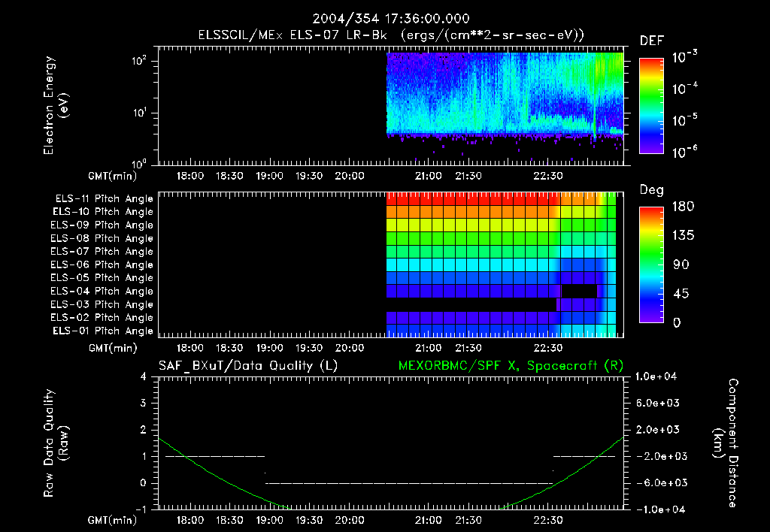
Task: Select the ELS-04 Pitch Angle row label
Action: point(102,291)
